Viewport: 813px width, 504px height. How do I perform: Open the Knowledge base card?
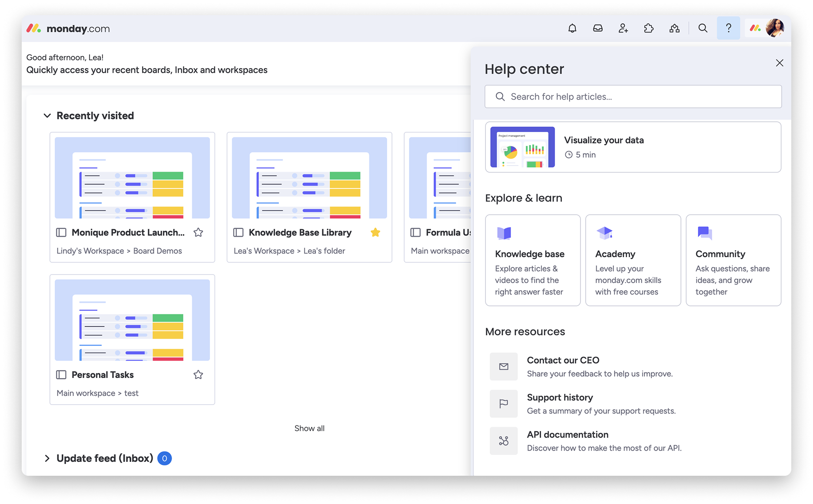pos(533,260)
